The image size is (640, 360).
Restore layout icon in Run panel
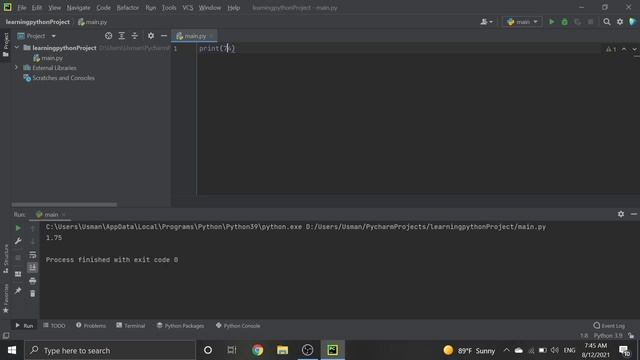(x=18, y=274)
